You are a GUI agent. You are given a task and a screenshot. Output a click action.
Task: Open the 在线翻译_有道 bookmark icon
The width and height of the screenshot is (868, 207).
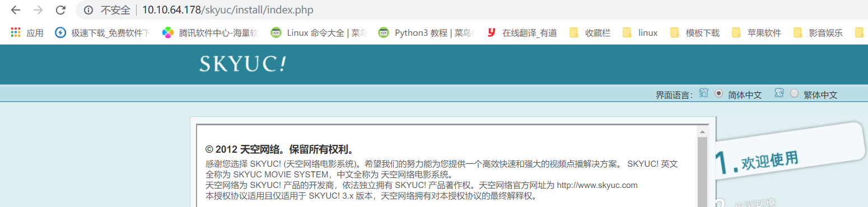491,33
